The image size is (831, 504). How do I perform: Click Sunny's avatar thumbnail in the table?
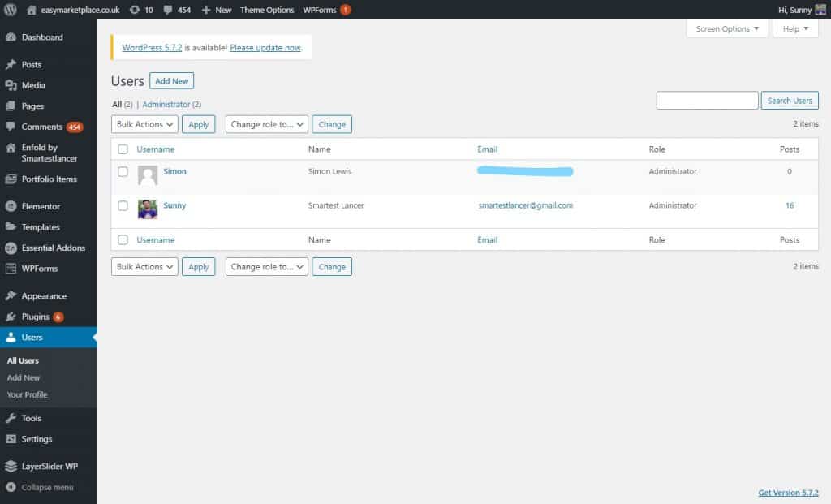tap(148, 209)
